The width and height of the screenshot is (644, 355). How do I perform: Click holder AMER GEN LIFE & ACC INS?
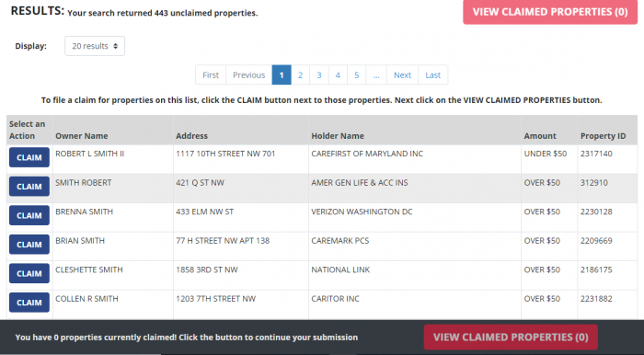click(x=360, y=183)
